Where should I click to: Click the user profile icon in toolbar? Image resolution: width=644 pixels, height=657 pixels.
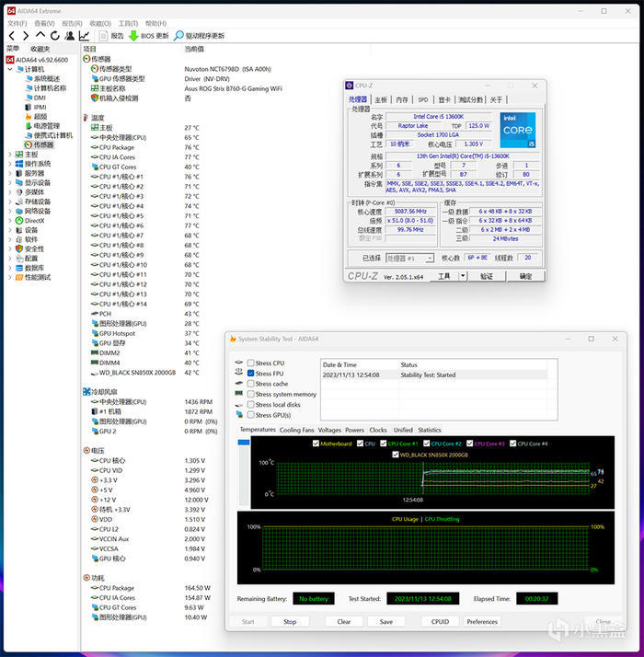(69, 36)
